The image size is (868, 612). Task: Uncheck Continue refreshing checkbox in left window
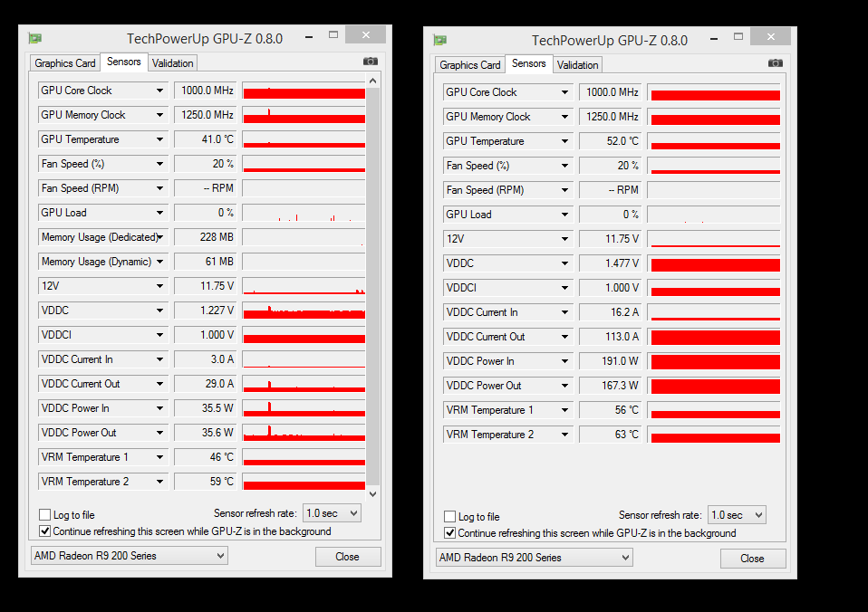[x=45, y=531]
